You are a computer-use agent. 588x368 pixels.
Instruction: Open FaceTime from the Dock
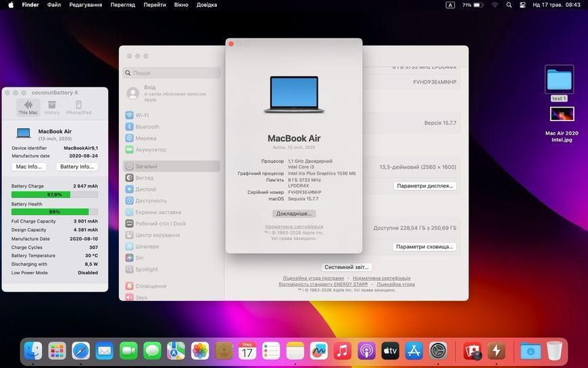(x=128, y=351)
